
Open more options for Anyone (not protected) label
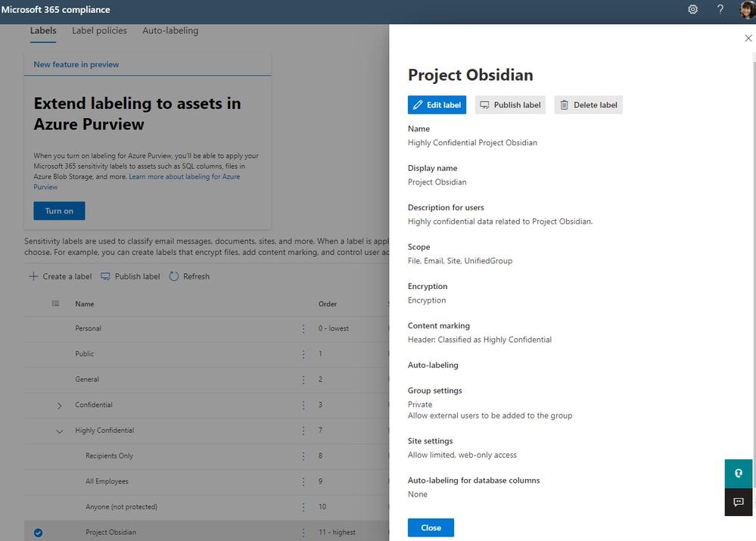click(x=303, y=508)
